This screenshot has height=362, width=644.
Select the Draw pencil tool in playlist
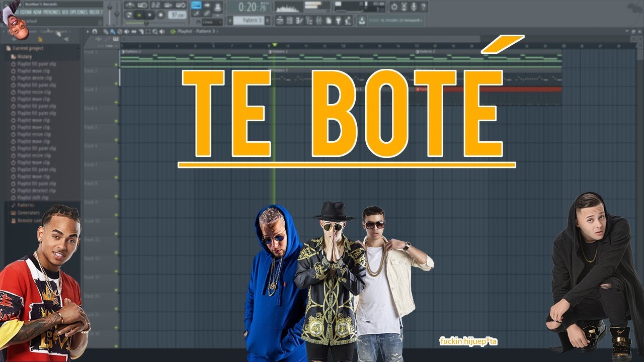pyautogui.click(x=106, y=31)
